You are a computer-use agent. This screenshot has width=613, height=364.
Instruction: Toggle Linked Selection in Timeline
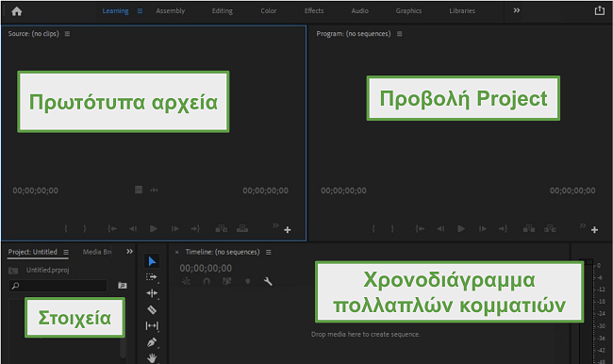[226, 281]
